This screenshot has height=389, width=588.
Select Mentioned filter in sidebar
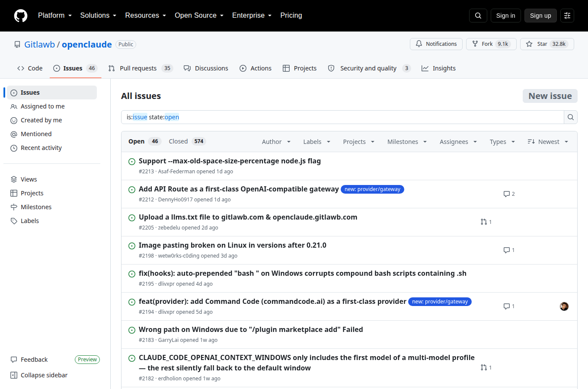[x=52, y=134]
